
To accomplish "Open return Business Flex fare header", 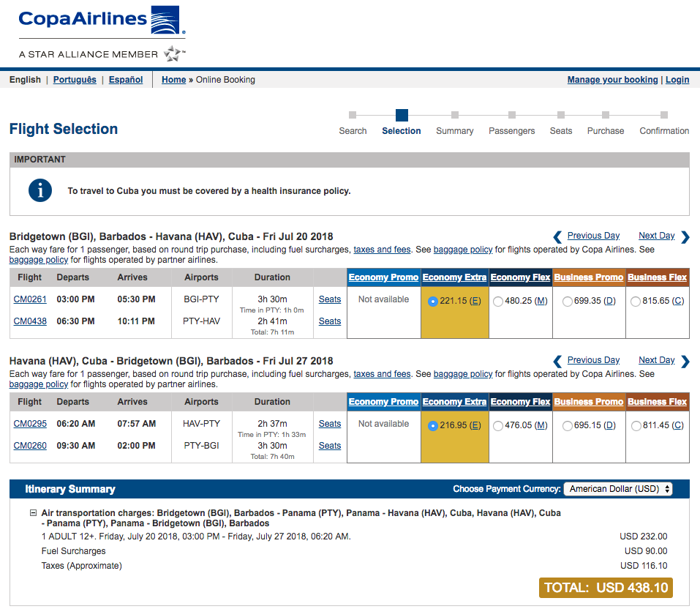I will point(657,401).
